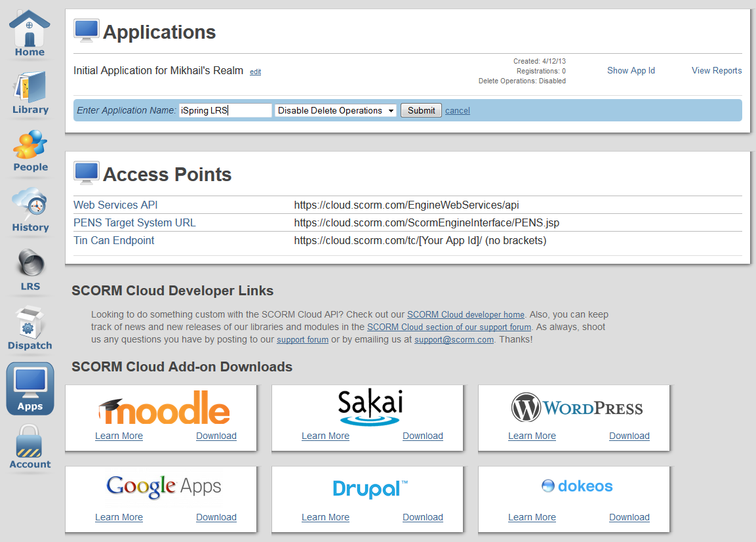Click Learn More under Google Apps
Viewport: 756px width, 542px height.
[x=119, y=517]
